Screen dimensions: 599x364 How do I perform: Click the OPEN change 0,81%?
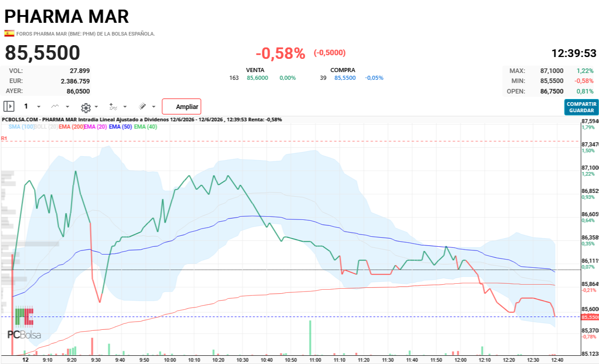click(585, 91)
